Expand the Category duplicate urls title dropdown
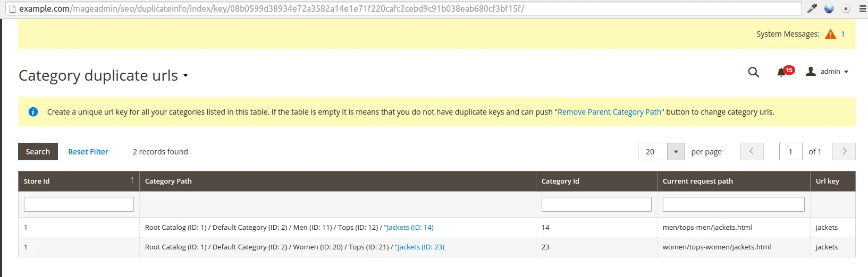Image resolution: width=868 pixels, height=277 pixels. click(186, 76)
